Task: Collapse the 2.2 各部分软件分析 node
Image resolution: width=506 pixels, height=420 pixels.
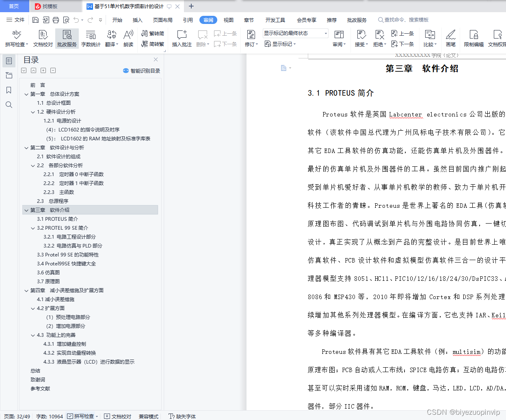Action: coord(33,166)
